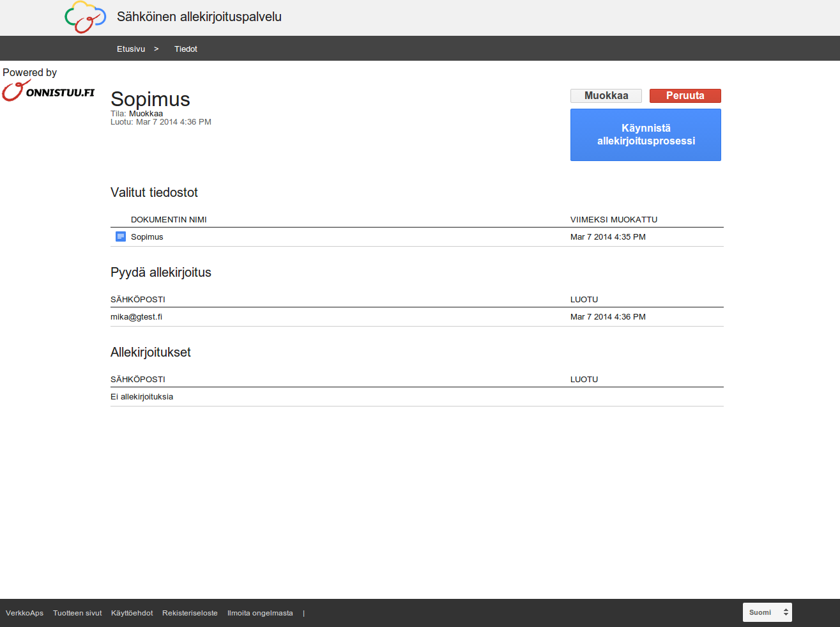Open VerkkoAps footer link

click(x=25, y=613)
